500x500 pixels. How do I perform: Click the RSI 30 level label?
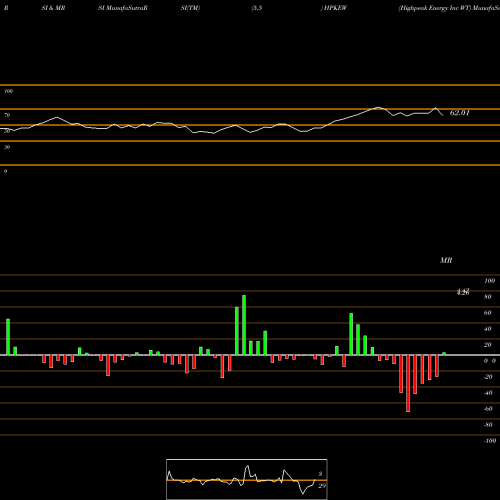coord(7,147)
